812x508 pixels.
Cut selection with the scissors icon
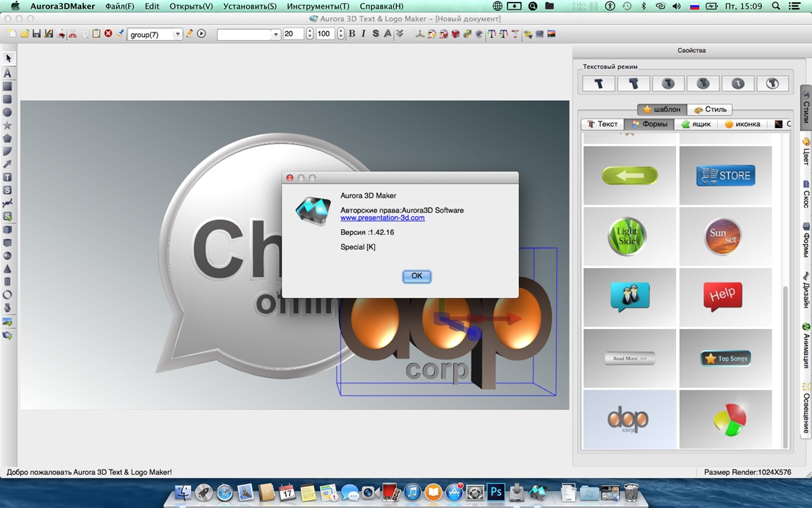(x=72, y=33)
